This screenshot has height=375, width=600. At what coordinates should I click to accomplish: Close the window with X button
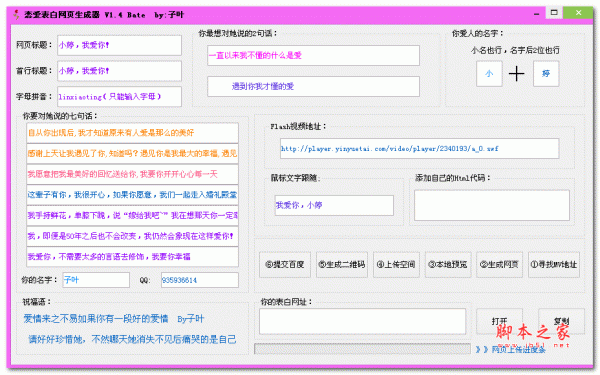tap(578, 13)
